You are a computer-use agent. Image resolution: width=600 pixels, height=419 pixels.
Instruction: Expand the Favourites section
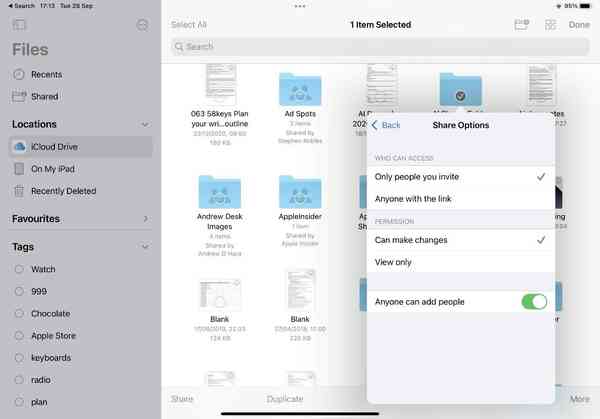[145, 219]
